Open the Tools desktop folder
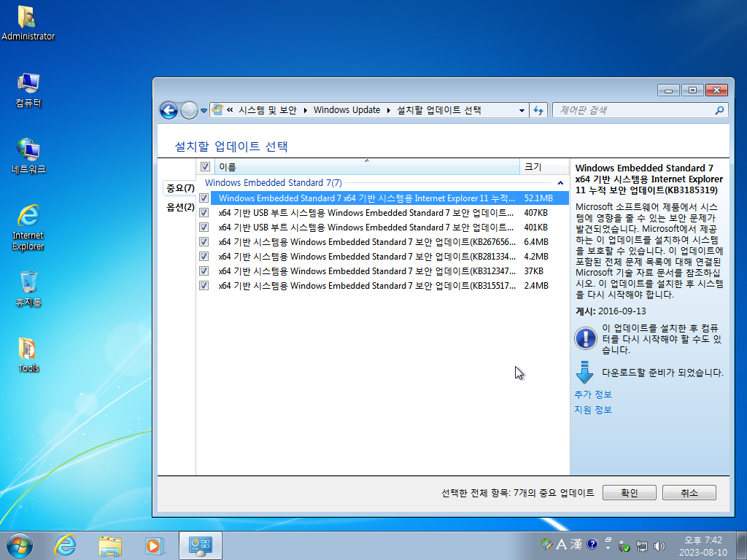747x560 pixels. [x=28, y=355]
